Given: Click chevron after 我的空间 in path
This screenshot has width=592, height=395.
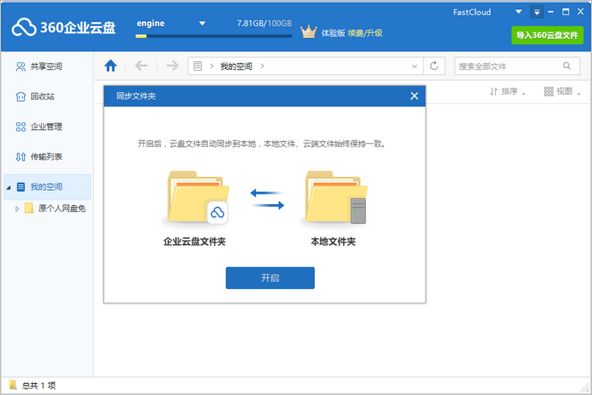Looking at the screenshot, I should click(x=262, y=66).
